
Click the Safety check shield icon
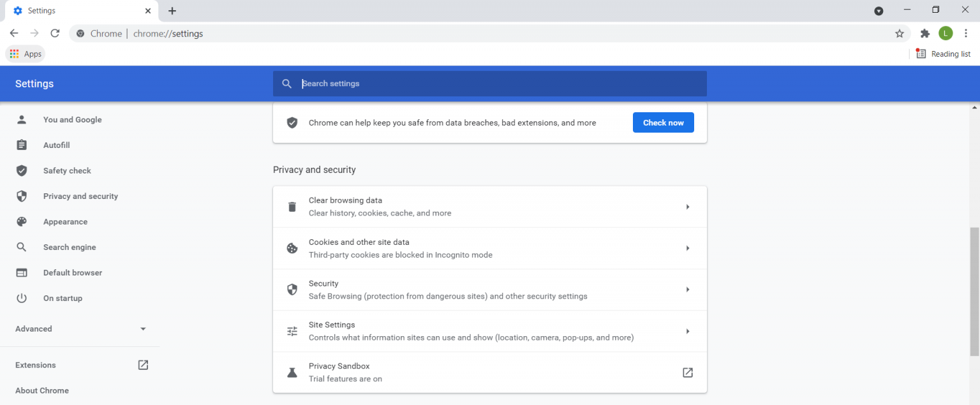pos(22,170)
